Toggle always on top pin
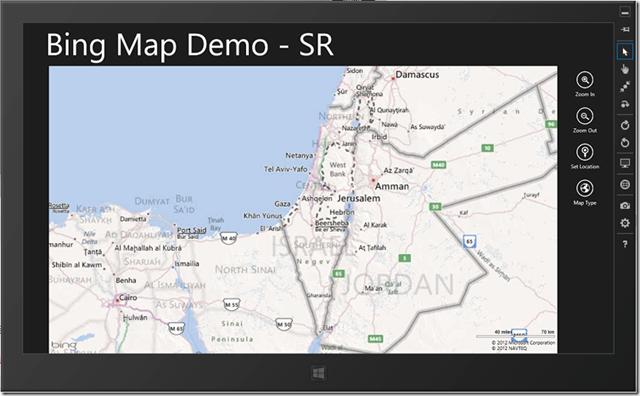The height and width of the screenshot is (396, 640). (625, 29)
